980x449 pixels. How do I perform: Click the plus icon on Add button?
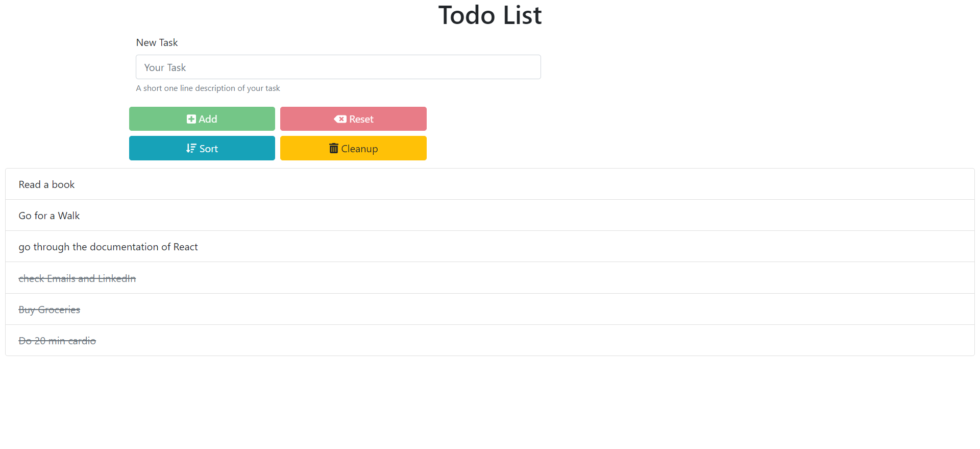pyautogui.click(x=191, y=119)
